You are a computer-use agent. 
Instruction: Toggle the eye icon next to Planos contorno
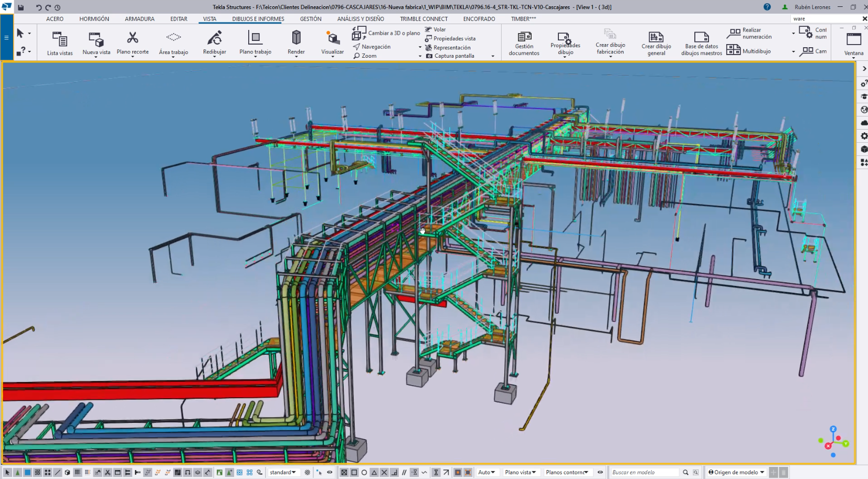(600, 472)
